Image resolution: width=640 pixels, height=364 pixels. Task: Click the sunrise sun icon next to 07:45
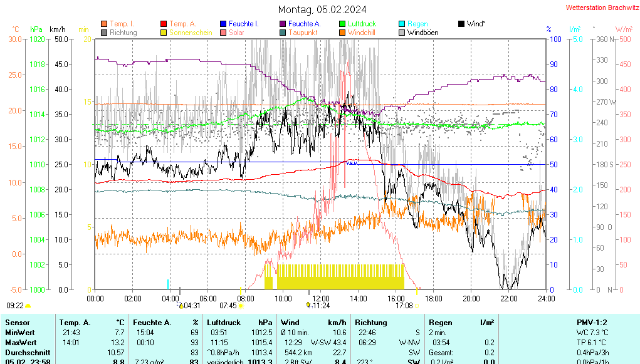click(242, 306)
